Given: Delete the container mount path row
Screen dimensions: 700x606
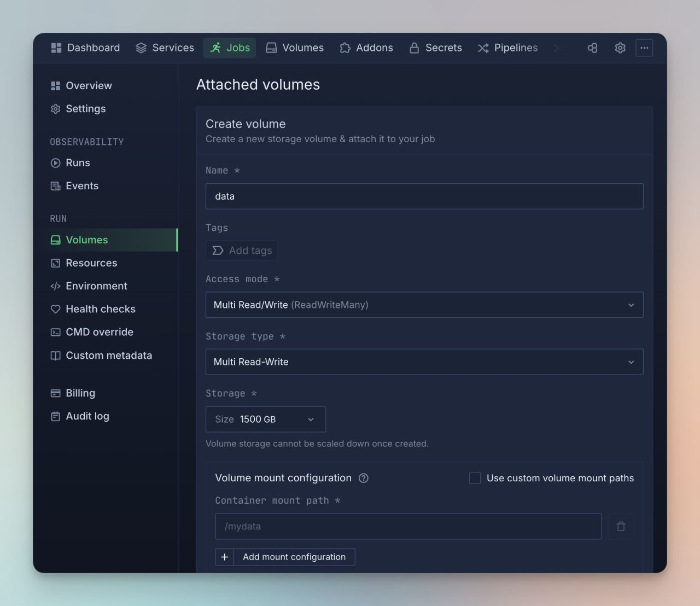Looking at the screenshot, I should (x=621, y=527).
